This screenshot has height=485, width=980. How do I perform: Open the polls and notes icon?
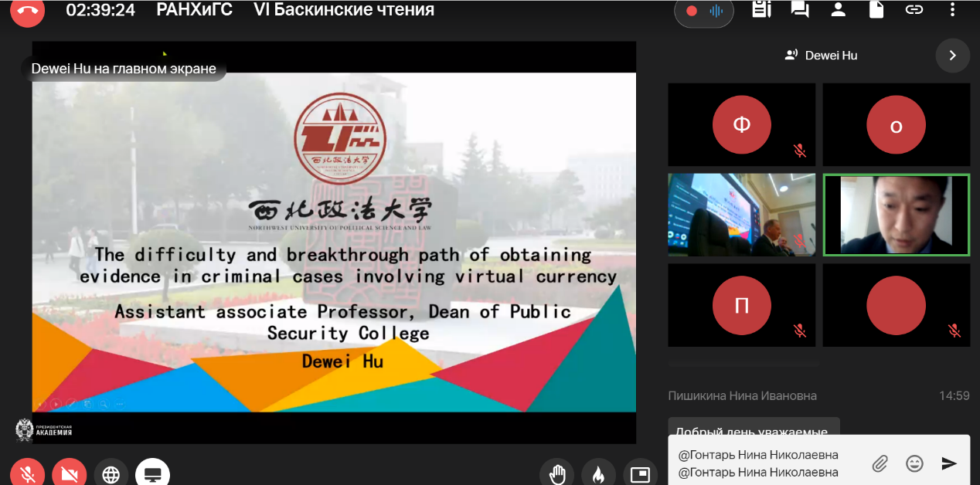pos(761,10)
